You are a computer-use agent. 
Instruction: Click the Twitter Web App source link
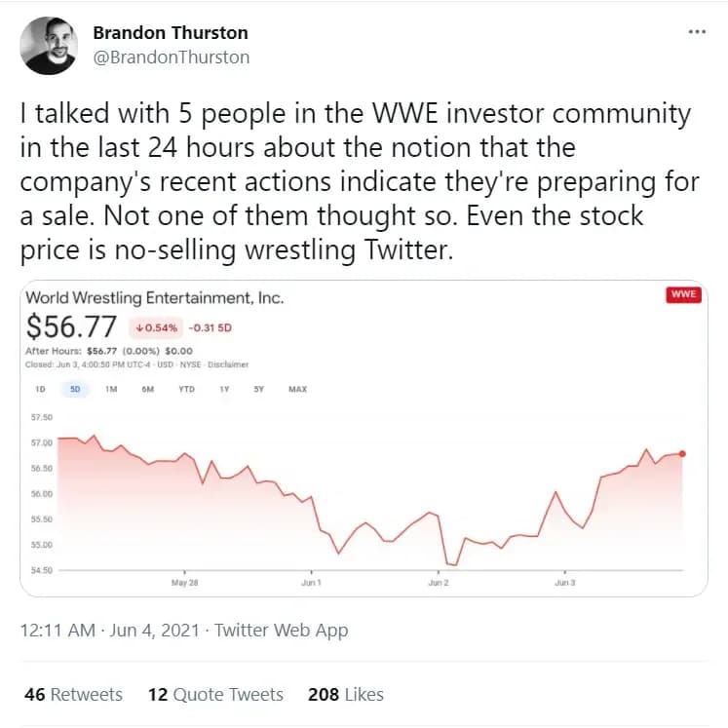(281, 631)
